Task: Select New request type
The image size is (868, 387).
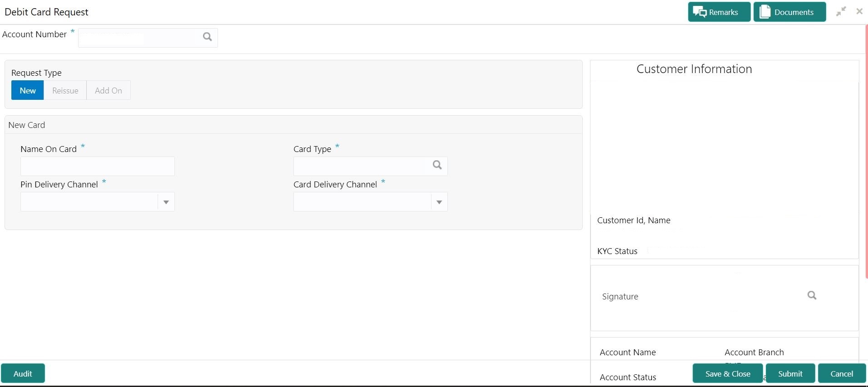Action: (x=28, y=91)
